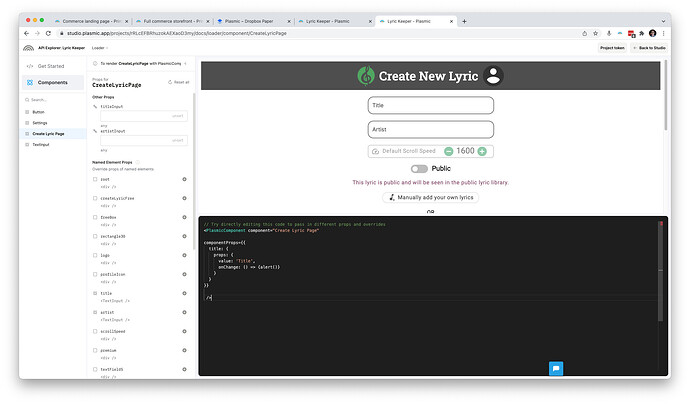Open the Chrome profile avatar

pyautogui.click(x=653, y=33)
